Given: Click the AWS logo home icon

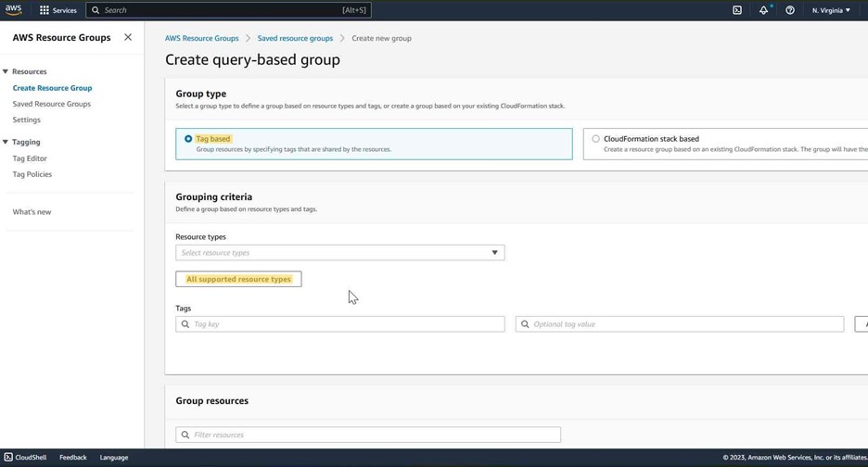Looking at the screenshot, I should pos(13,10).
